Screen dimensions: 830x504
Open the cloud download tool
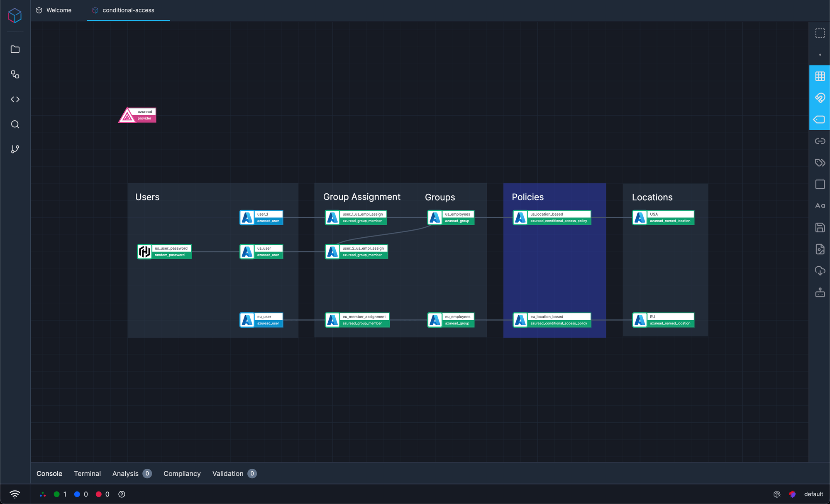[x=820, y=271]
